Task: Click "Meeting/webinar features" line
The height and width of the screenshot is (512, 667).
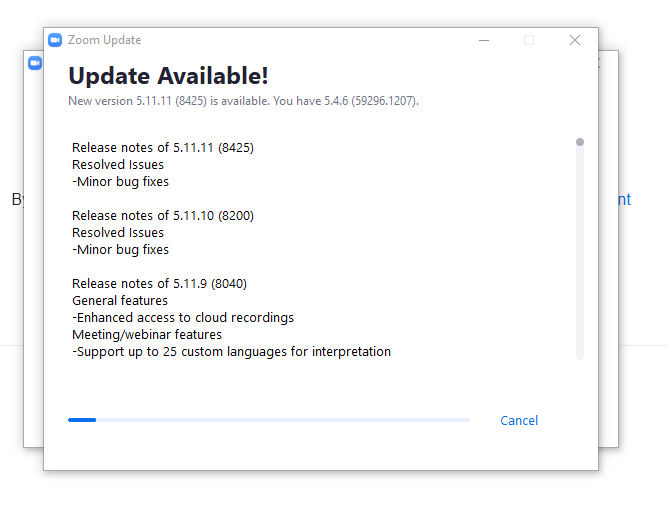Action: [x=147, y=335]
